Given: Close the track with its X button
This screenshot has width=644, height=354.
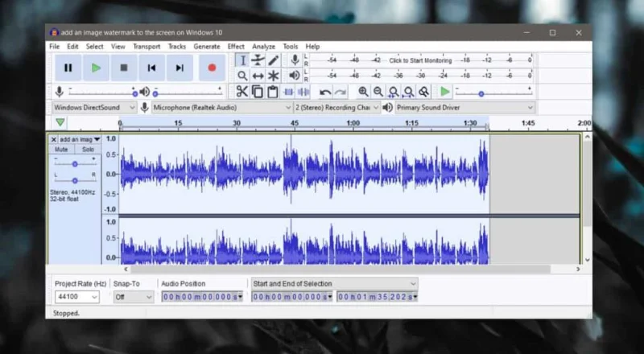Looking at the screenshot, I should coord(53,140).
